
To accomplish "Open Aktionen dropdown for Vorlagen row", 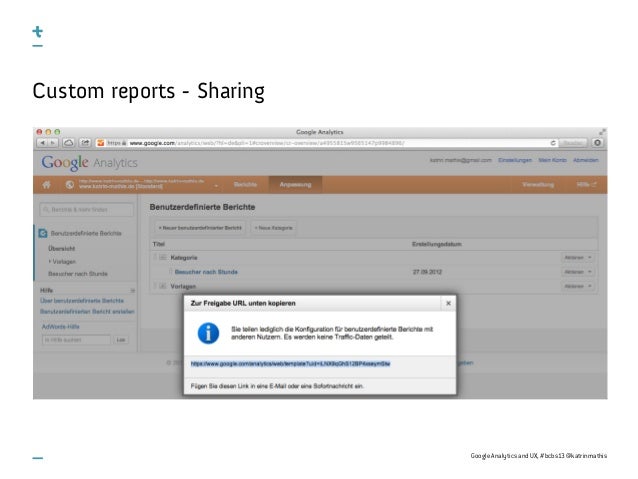I will 577,286.
